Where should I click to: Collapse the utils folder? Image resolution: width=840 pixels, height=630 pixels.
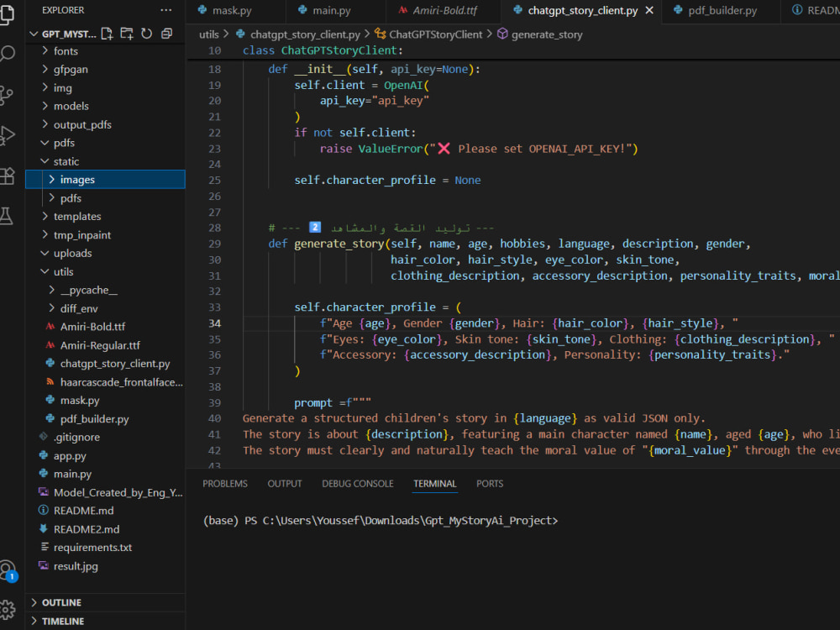click(106, 271)
